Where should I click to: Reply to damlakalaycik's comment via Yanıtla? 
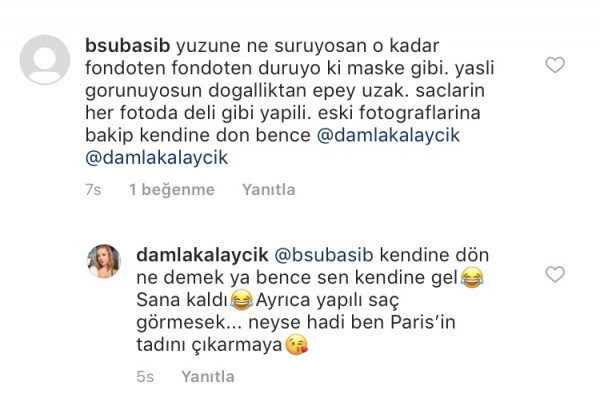pyautogui.click(x=208, y=377)
